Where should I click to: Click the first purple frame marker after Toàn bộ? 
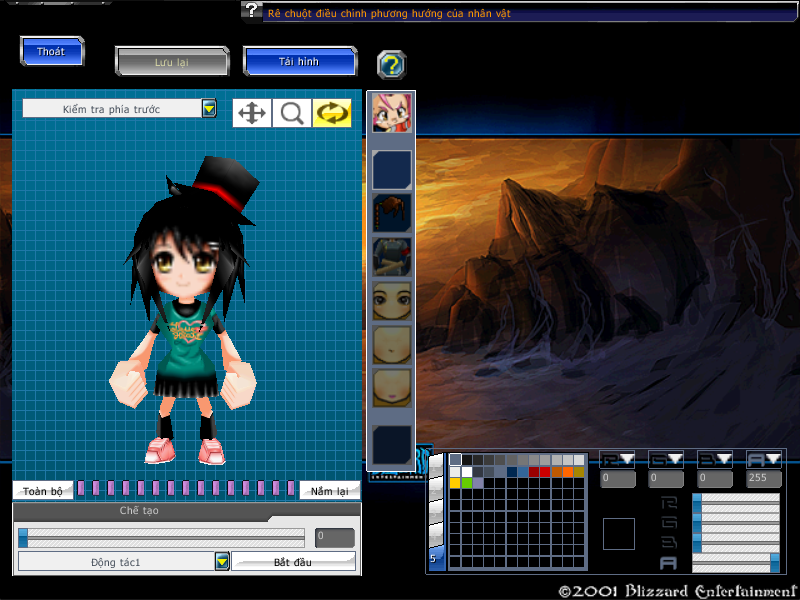click(x=81, y=488)
